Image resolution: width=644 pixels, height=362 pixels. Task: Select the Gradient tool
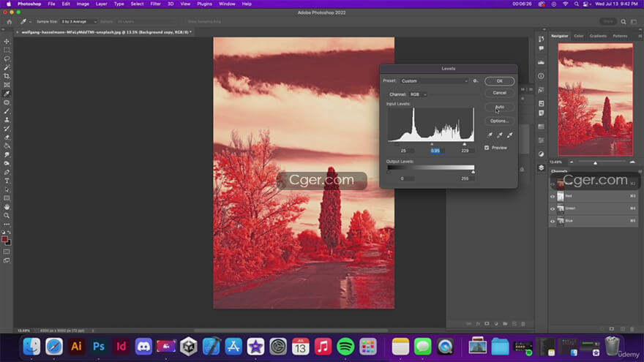[7, 146]
